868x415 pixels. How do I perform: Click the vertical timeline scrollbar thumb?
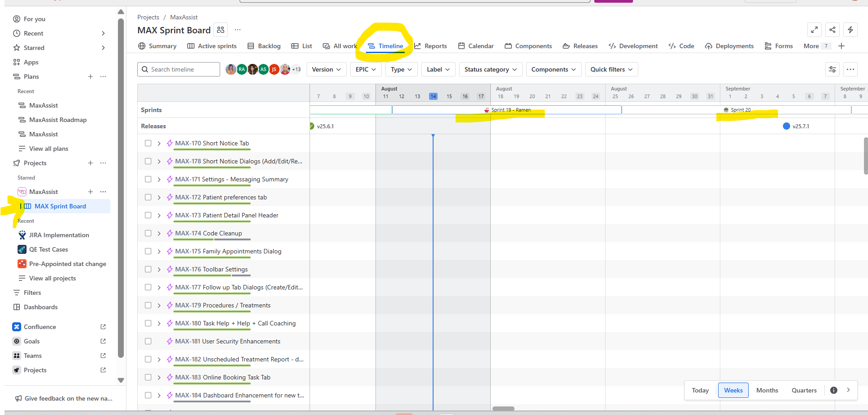pyautogui.click(x=865, y=156)
